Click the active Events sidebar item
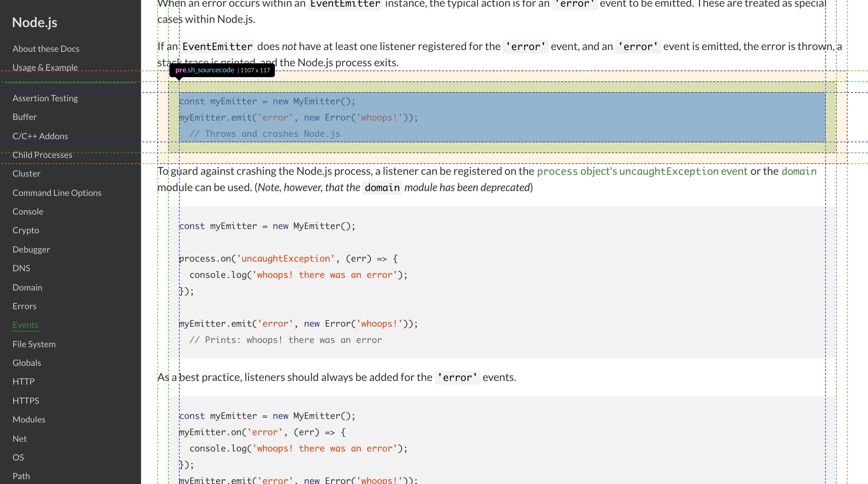This screenshot has height=484, width=868. [25, 325]
